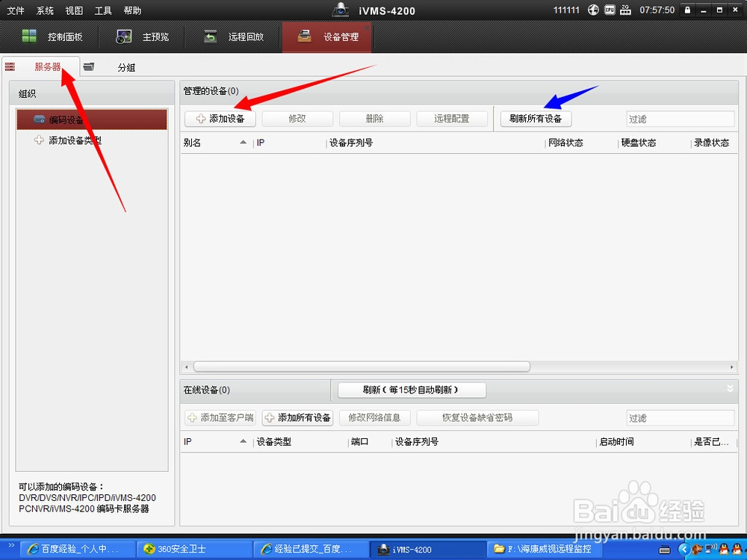The width and height of the screenshot is (747, 560).
Task: Collapse the online device panel with the chevron
Action: pos(731,388)
